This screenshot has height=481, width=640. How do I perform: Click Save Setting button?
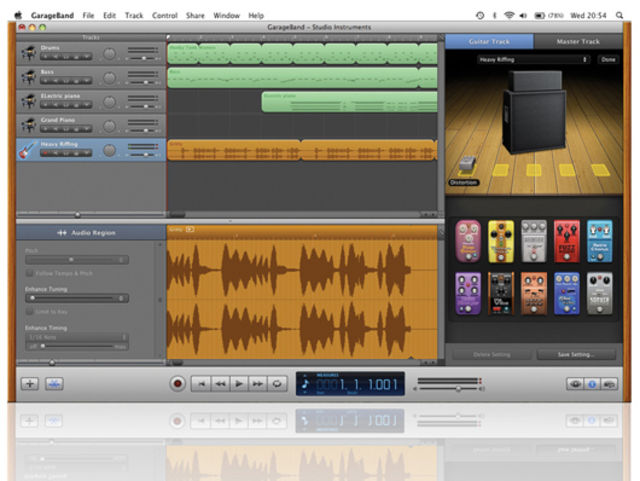576,354
